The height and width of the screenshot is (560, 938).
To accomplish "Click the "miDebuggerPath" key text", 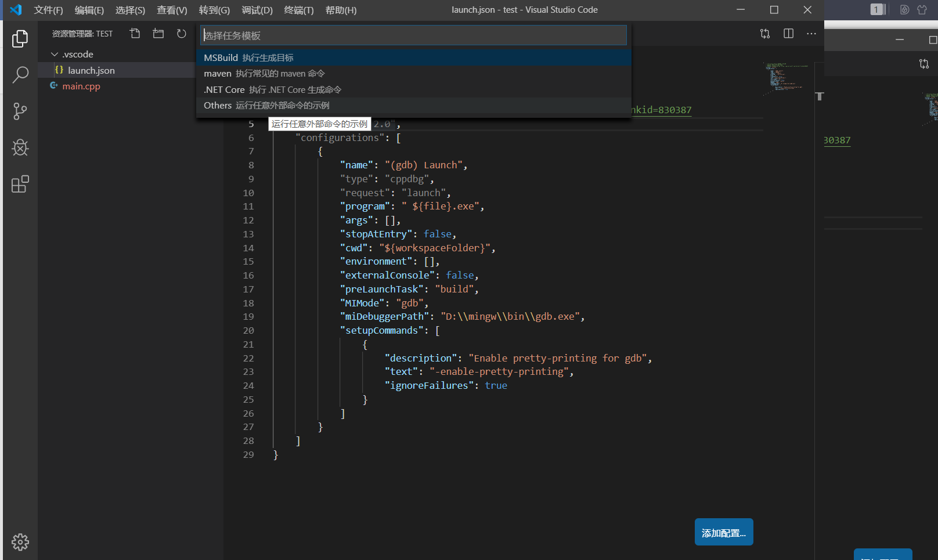I will pyautogui.click(x=385, y=316).
